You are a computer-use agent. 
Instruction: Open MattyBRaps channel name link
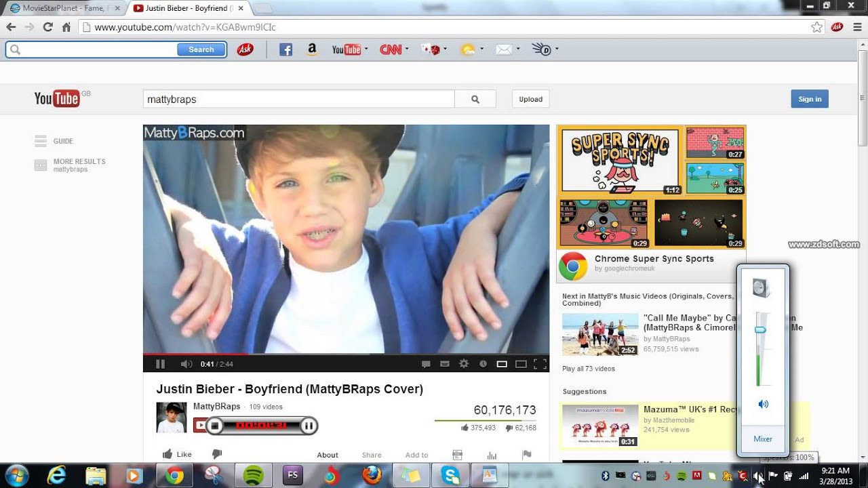(x=216, y=406)
